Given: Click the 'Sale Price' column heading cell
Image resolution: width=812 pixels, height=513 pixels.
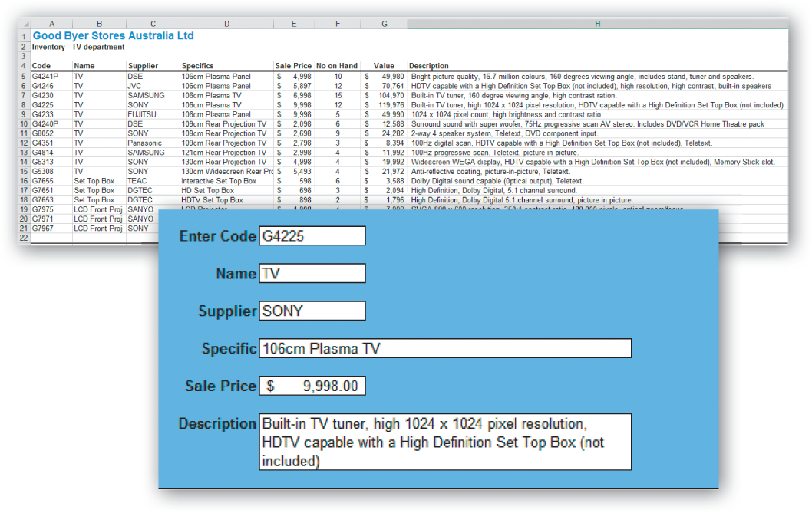Looking at the screenshot, I should point(294,66).
